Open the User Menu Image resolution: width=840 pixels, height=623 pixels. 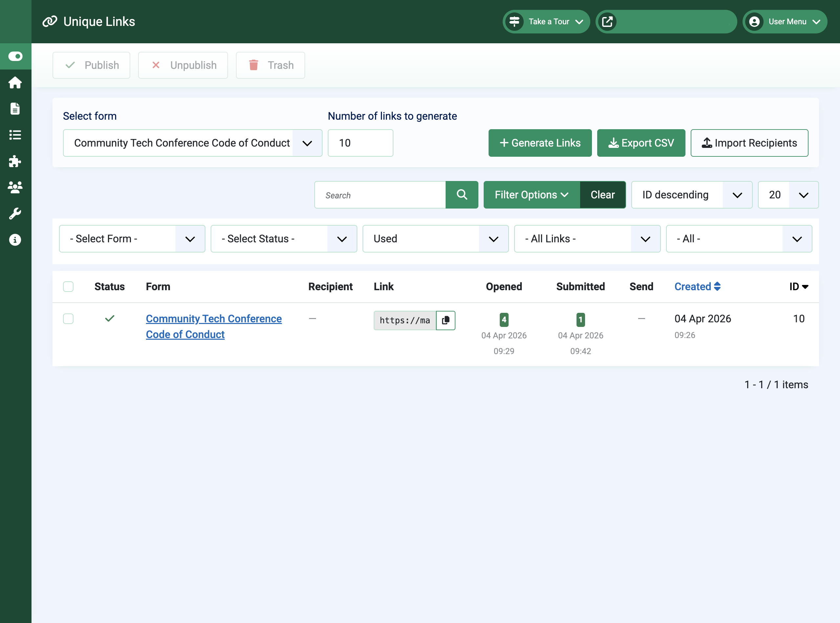(785, 22)
